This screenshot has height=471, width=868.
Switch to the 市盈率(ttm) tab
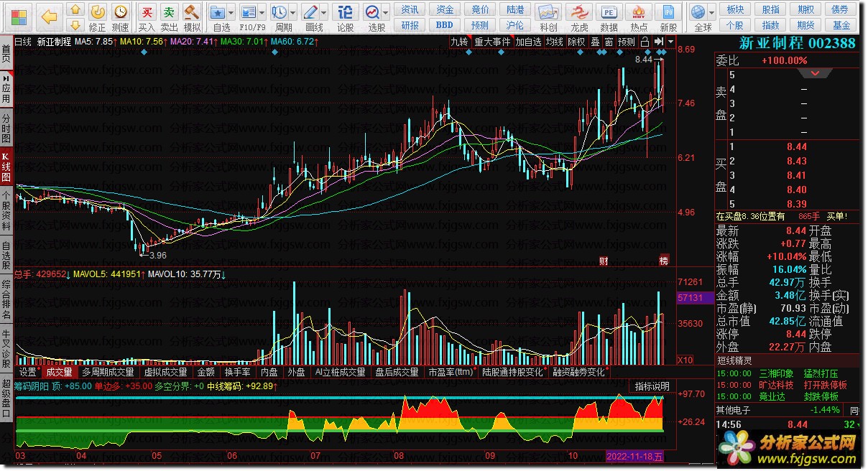[x=451, y=372]
